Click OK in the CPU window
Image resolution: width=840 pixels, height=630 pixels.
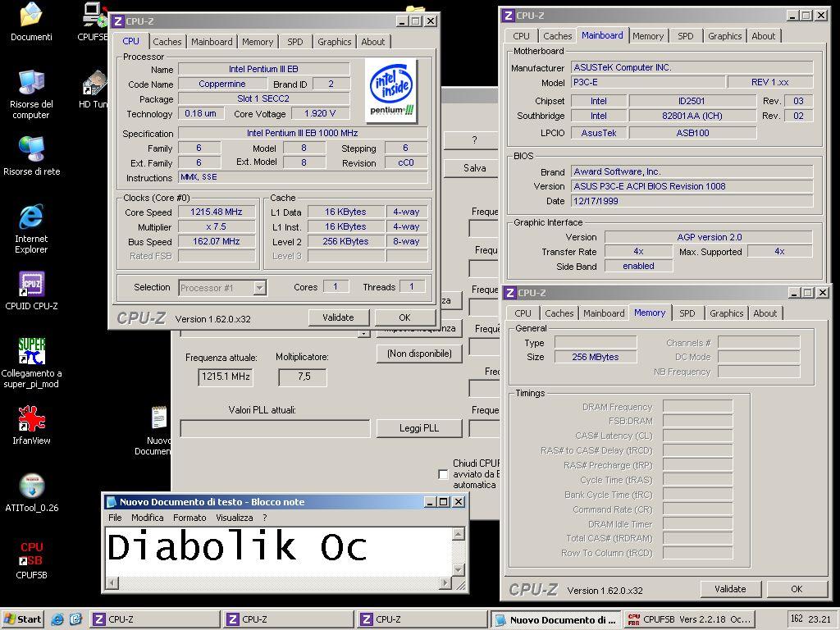(404, 317)
